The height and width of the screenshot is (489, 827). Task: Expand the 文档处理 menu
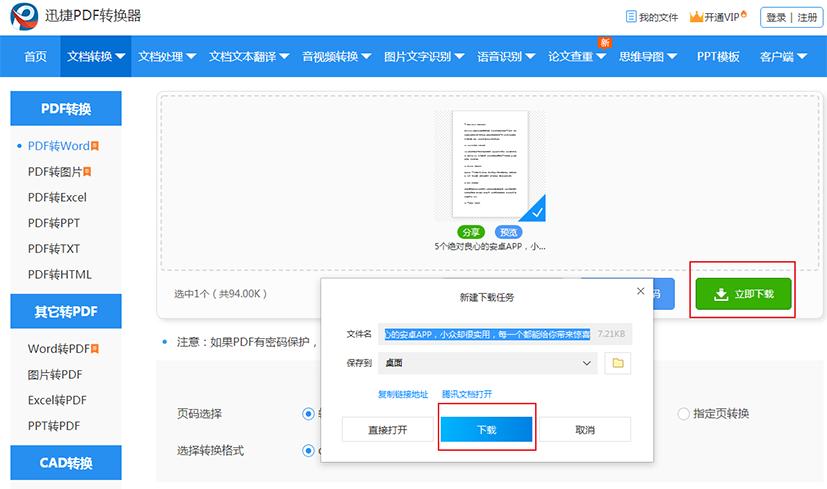pos(167,56)
